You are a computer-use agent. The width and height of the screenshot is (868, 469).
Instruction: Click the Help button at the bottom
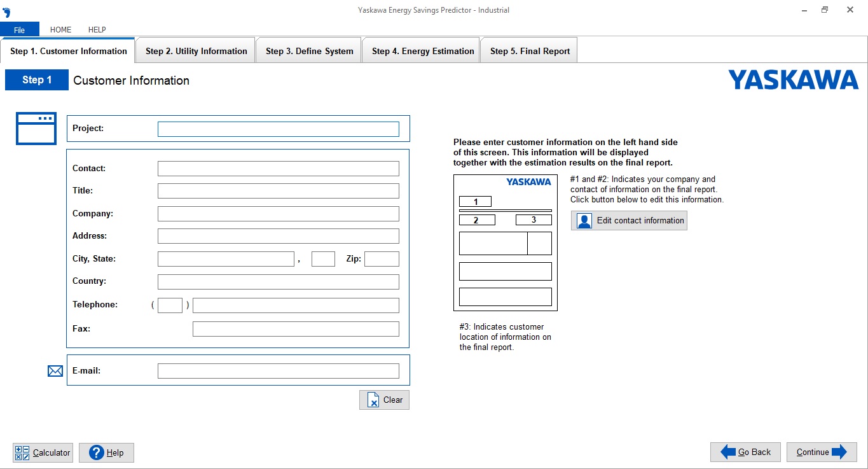coord(106,452)
